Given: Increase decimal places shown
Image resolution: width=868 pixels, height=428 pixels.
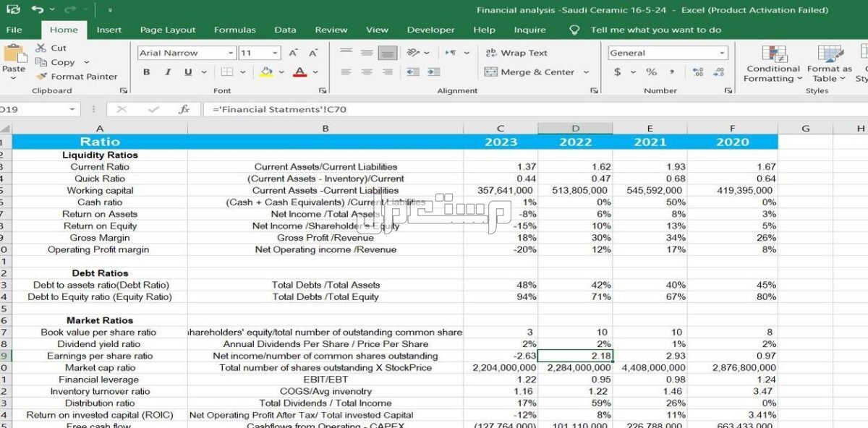Looking at the screenshot, I should tap(698, 72).
